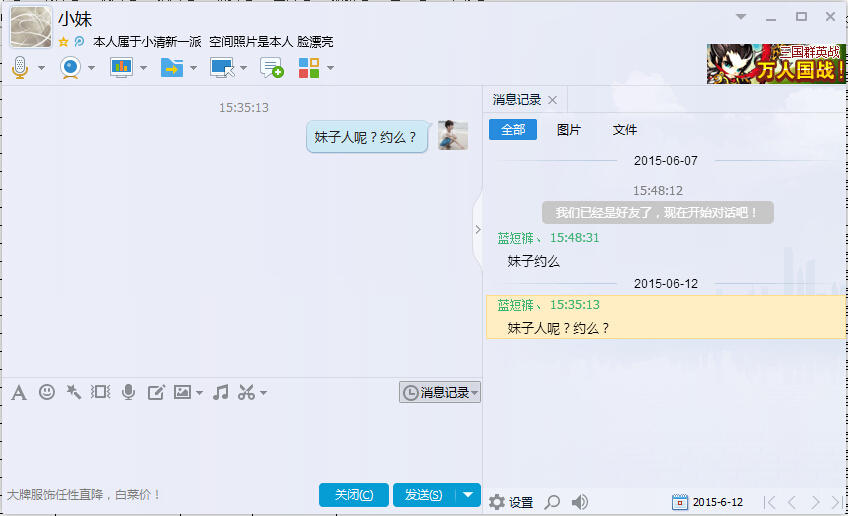Click the date label 2015-06-07
Image resolution: width=848 pixels, height=516 pixels.
[666, 161]
